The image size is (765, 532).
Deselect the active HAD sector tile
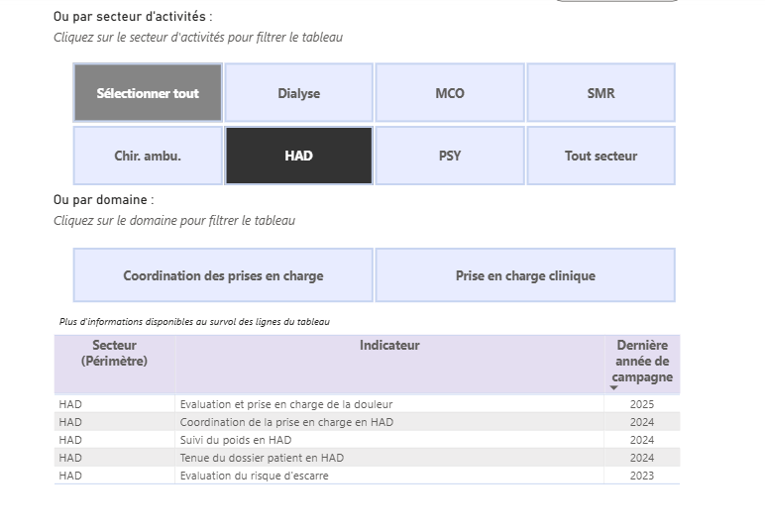point(298,156)
